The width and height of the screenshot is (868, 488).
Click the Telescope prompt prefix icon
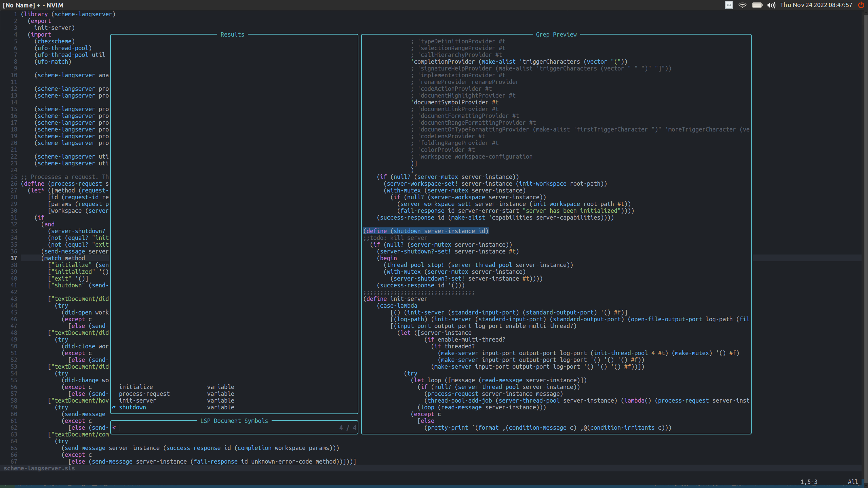[114, 428]
